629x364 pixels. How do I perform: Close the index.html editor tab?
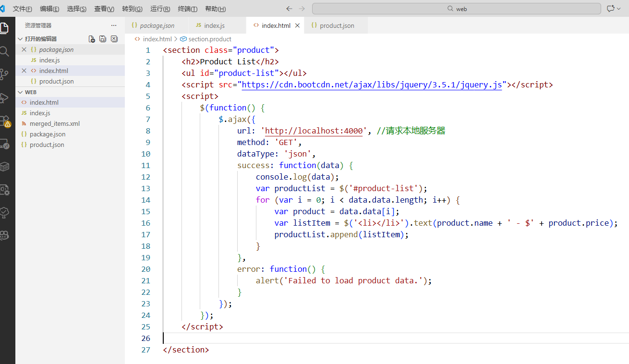pyautogui.click(x=298, y=25)
